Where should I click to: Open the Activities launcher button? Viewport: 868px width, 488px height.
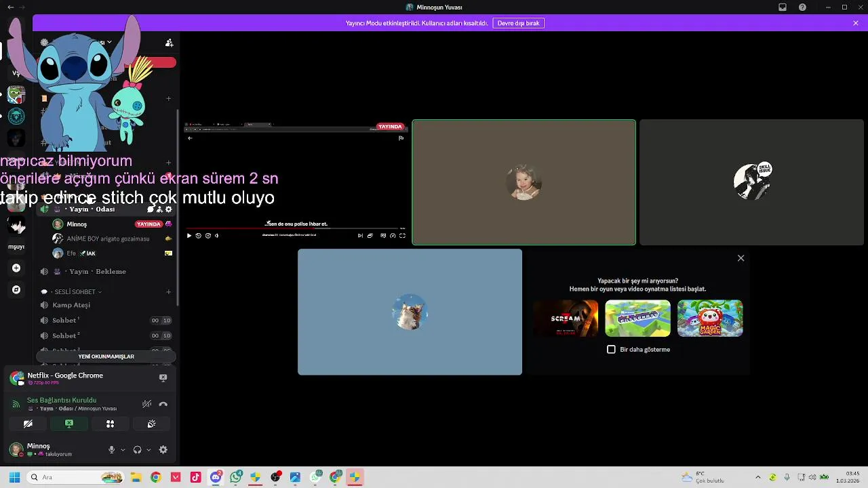pos(110,424)
